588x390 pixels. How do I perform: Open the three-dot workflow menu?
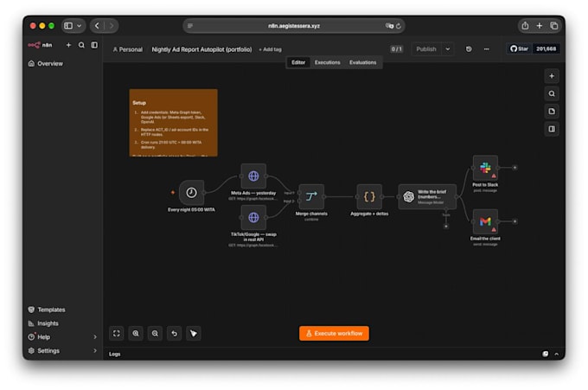(x=486, y=49)
